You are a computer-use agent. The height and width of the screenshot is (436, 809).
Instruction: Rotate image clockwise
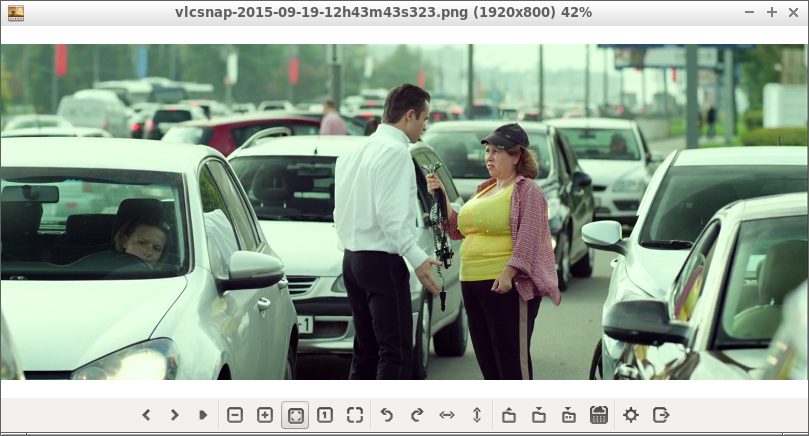[x=417, y=415]
